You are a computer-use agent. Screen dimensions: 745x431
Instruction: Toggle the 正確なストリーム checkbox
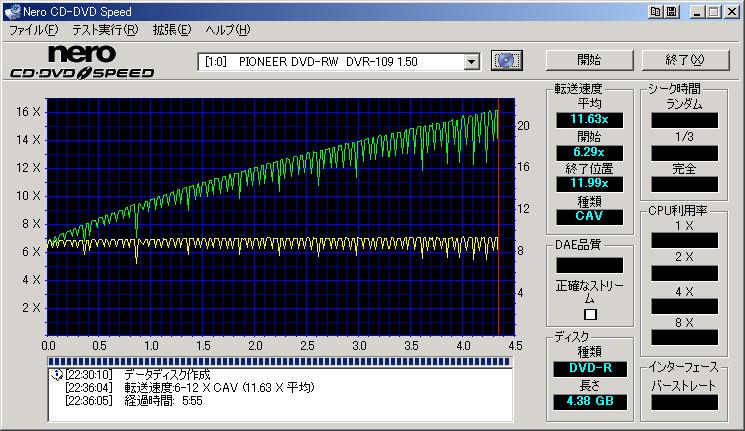(590, 314)
